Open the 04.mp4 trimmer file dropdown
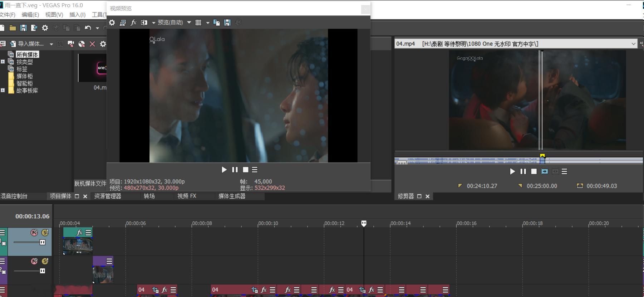 [633, 44]
